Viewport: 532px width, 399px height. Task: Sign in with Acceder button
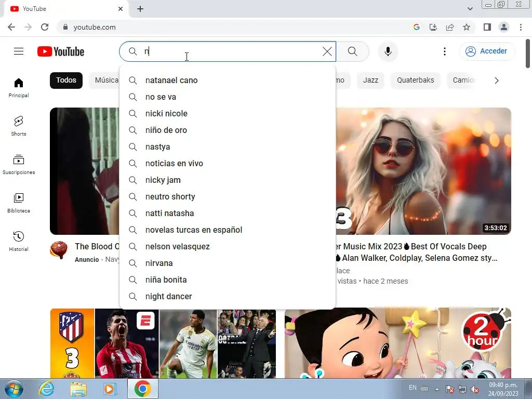(487, 51)
